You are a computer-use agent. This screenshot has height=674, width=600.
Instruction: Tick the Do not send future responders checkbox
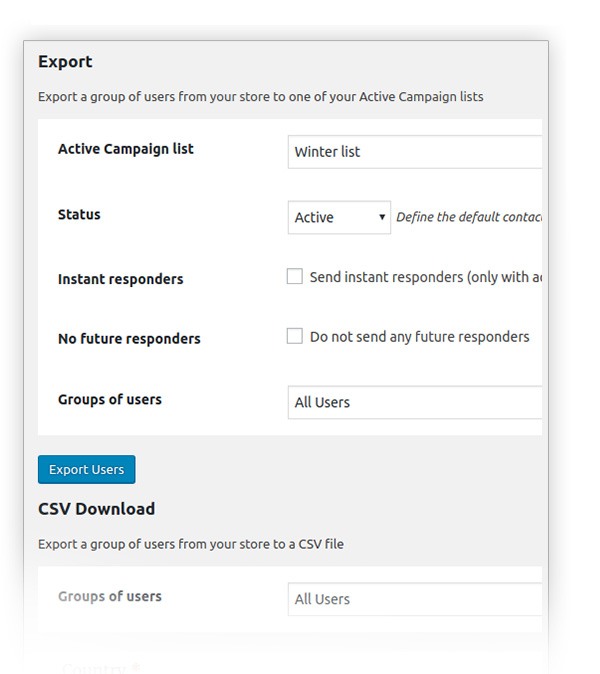[295, 337]
